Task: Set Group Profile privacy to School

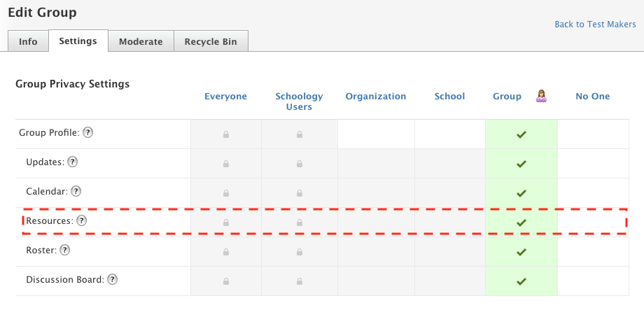Action: click(449, 134)
